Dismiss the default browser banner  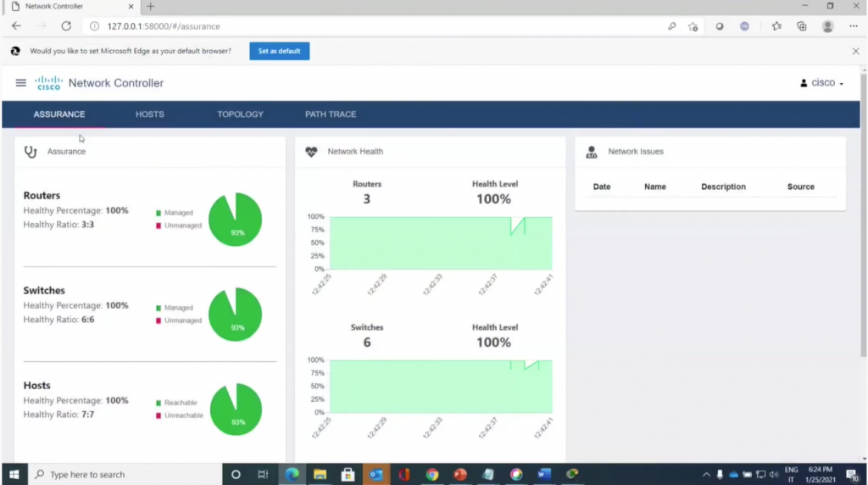coord(855,51)
